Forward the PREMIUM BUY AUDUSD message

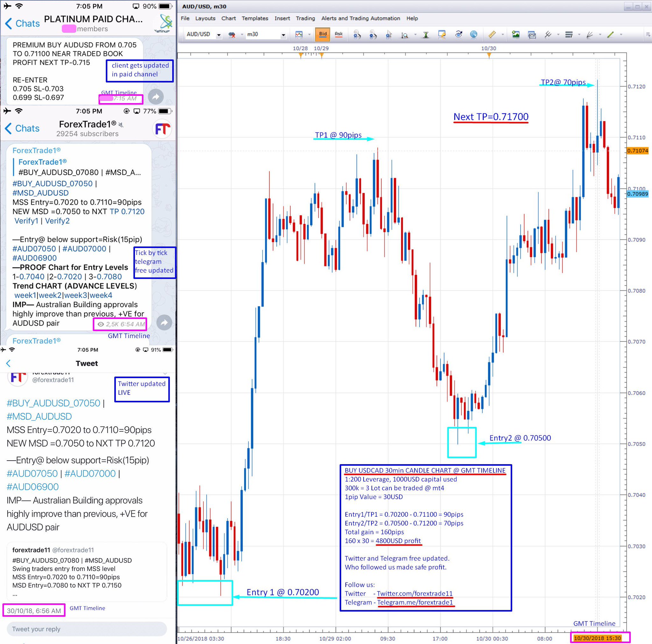pyautogui.click(x=156, y=97)
